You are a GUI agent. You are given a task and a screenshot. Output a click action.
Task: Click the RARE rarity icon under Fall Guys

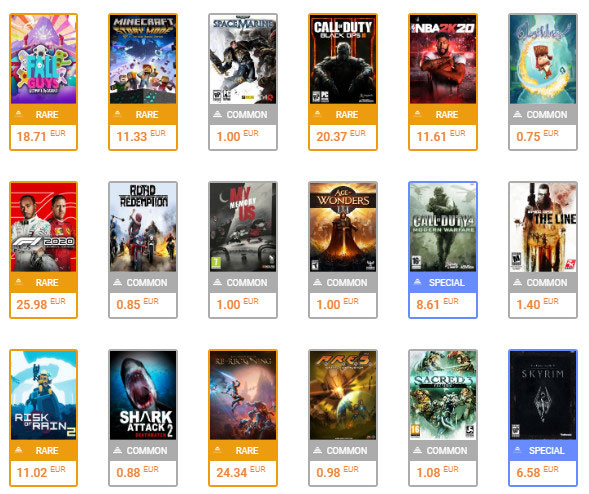tap(18, 114)
